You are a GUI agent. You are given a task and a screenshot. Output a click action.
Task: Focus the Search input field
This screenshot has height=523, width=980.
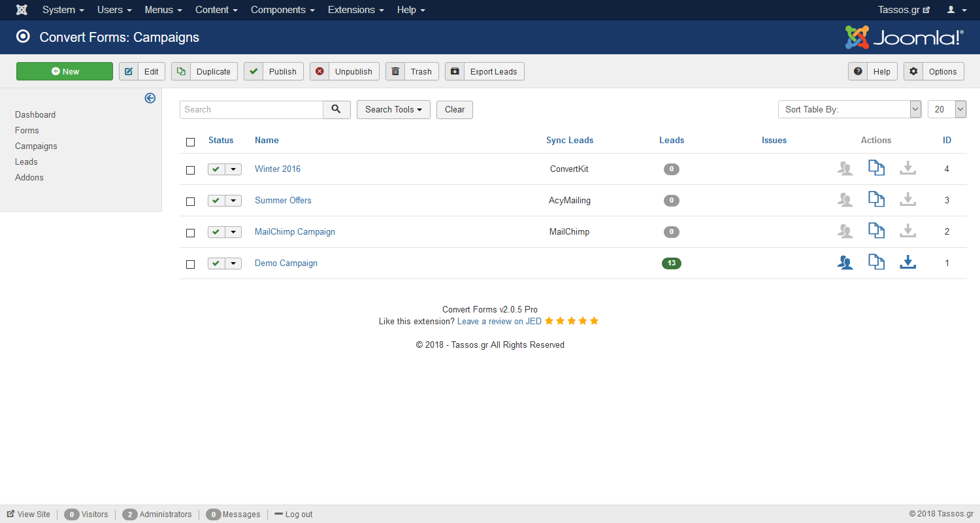point(252,109)
